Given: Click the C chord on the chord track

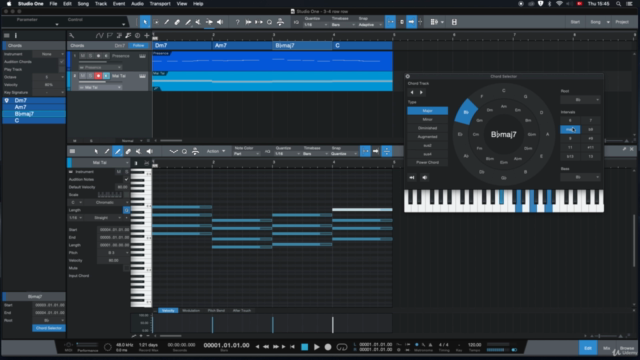Looking at the screenshot, I should [x=362, y=45].
